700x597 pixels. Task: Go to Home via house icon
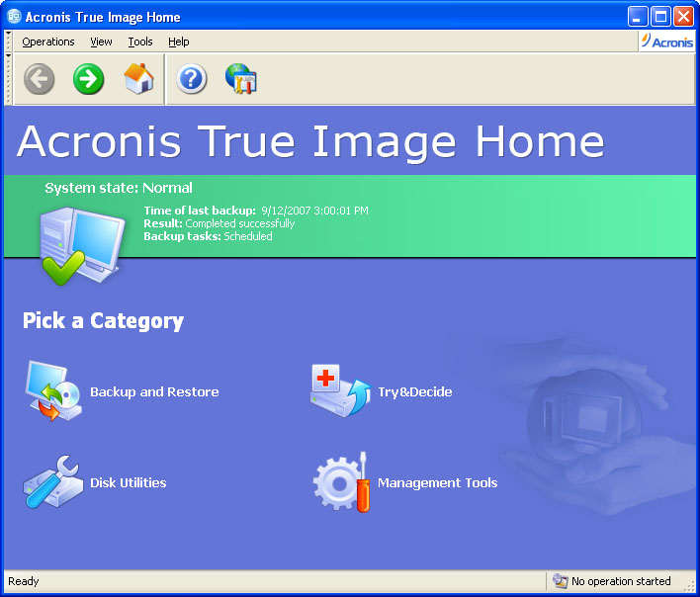click(x=138, y=78)
